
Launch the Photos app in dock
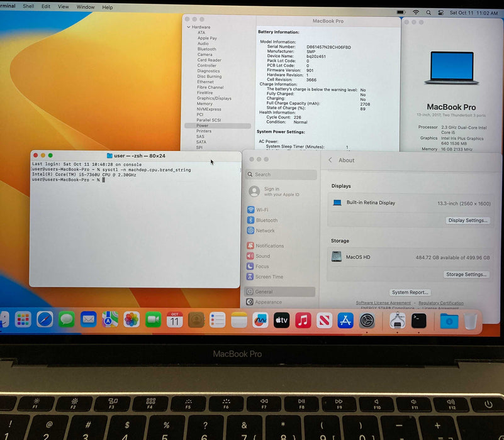coord(132,319)
